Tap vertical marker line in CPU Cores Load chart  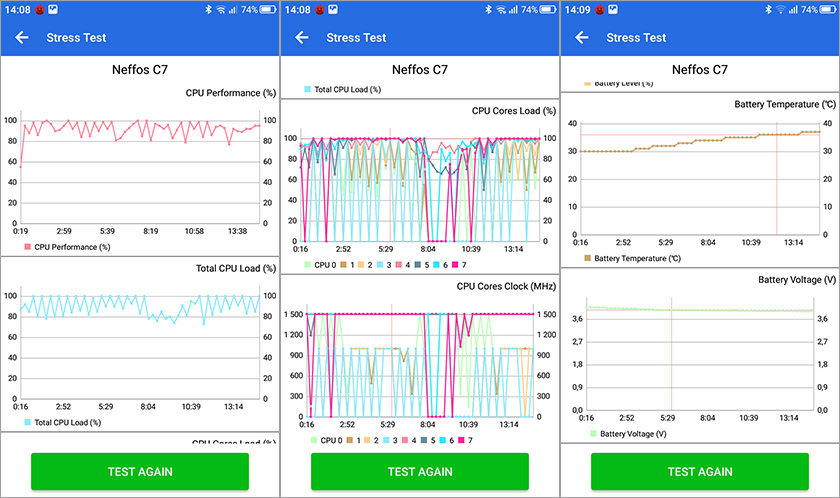(390, 185)
